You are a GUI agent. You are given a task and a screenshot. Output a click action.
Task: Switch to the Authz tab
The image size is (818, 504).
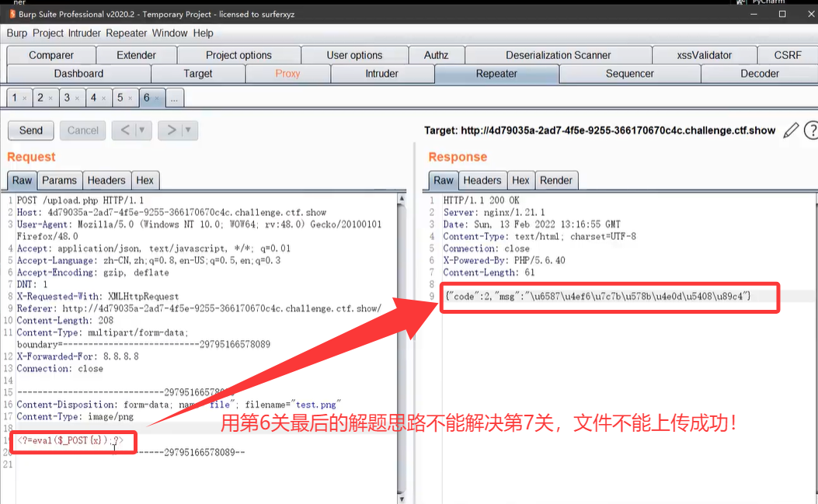(436, 55)
